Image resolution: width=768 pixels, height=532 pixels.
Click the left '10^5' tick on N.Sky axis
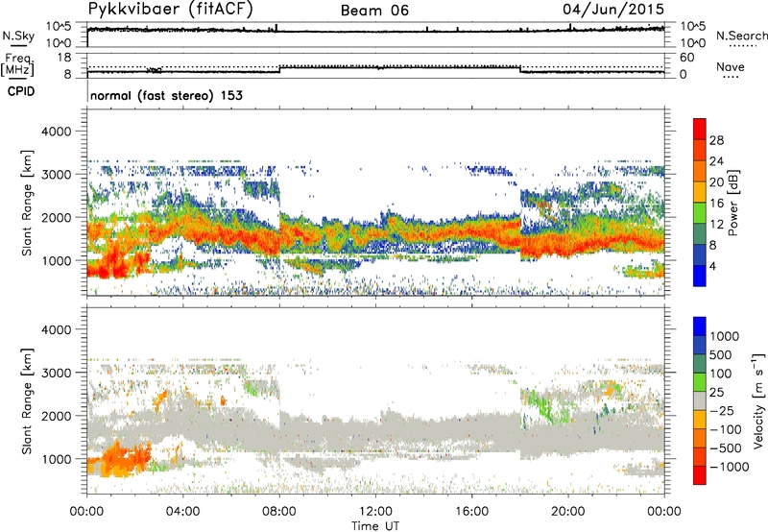click(59, 26)
